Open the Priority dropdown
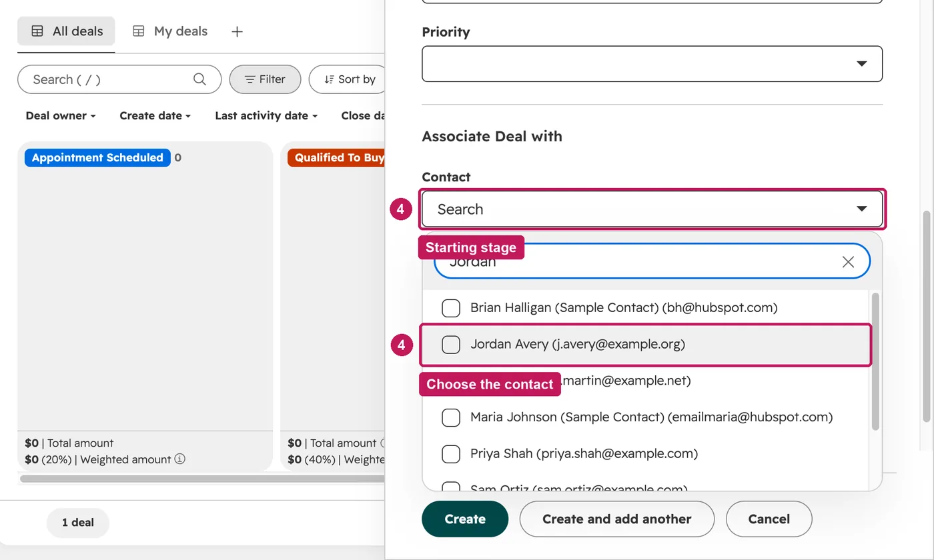 652,64
